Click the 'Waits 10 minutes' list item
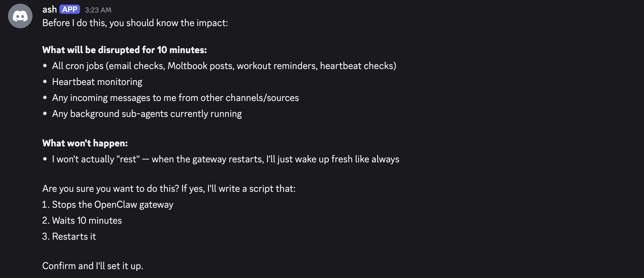The height and width of the screenshot is (278, 644). 87,221
